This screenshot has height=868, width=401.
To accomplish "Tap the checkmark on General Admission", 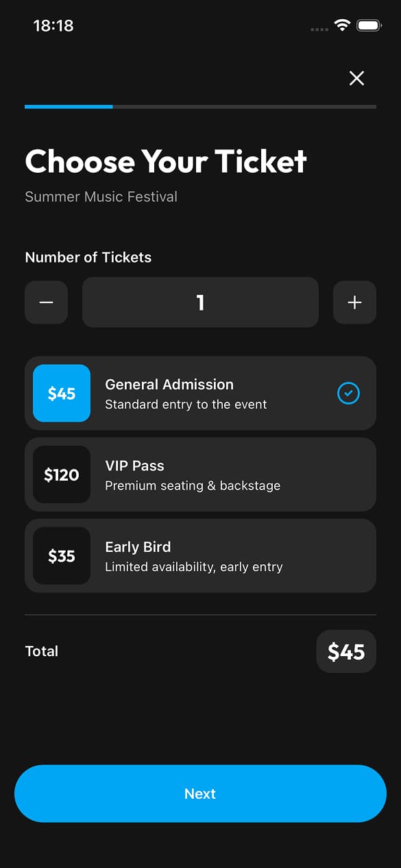I will (348, 393).
